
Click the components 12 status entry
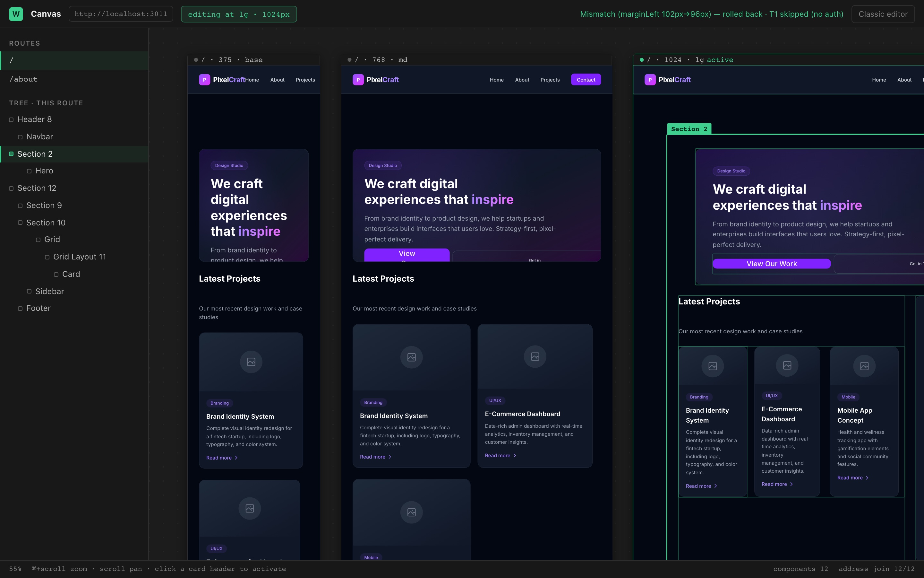(x=801, y=569)
